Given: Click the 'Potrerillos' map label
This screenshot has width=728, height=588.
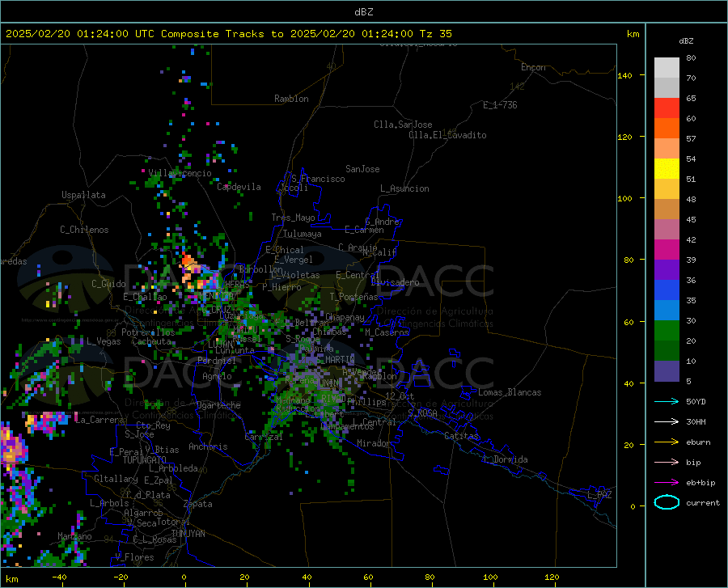Looking at the screenshot, I should [148, 332].
